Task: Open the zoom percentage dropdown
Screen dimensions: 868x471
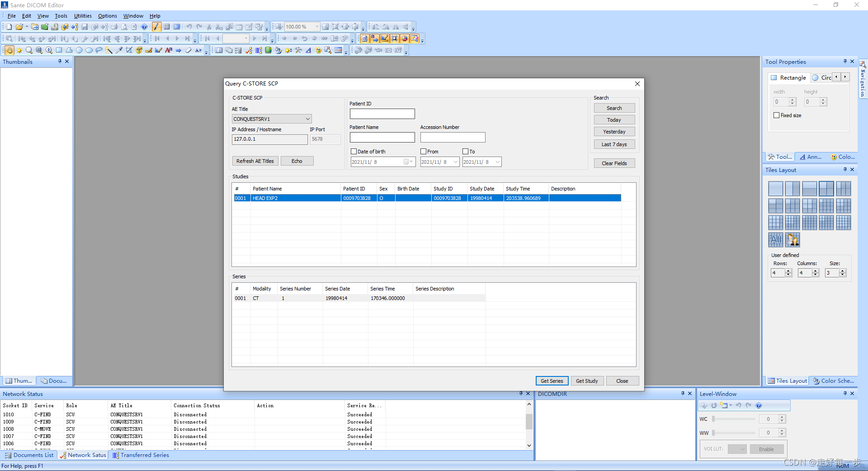Action: (x=316, y=27)
